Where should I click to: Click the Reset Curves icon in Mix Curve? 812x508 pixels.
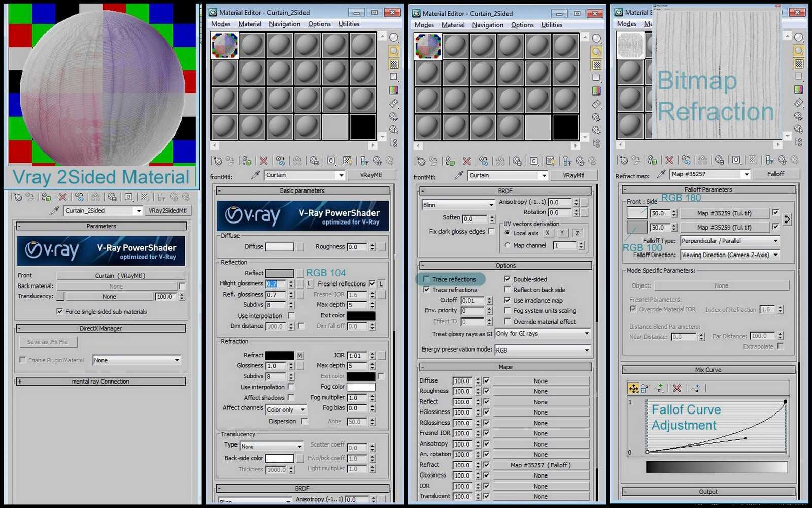(695, 389)
